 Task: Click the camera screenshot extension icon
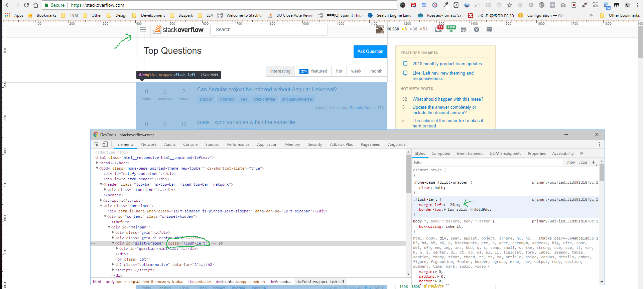tap(563, 5)
